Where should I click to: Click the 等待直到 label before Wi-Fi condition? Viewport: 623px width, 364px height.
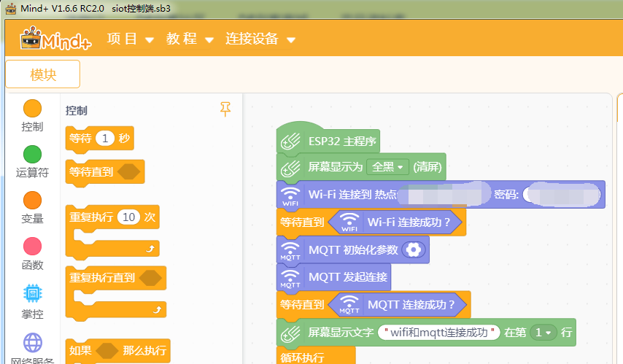pos(302,222)
